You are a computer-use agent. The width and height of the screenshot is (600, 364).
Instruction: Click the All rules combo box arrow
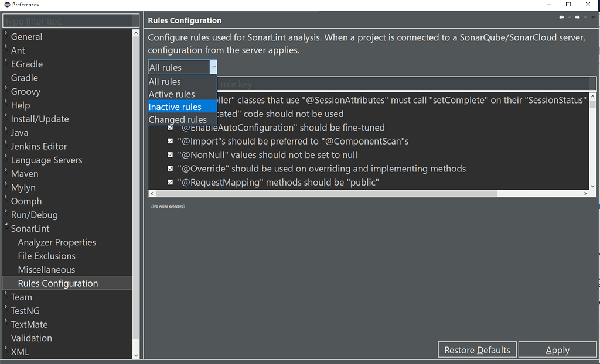click(x=213, y=67)
